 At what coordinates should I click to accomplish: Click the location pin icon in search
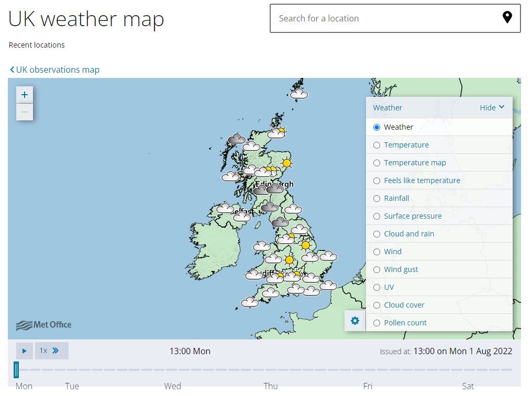tap(507, 18)
